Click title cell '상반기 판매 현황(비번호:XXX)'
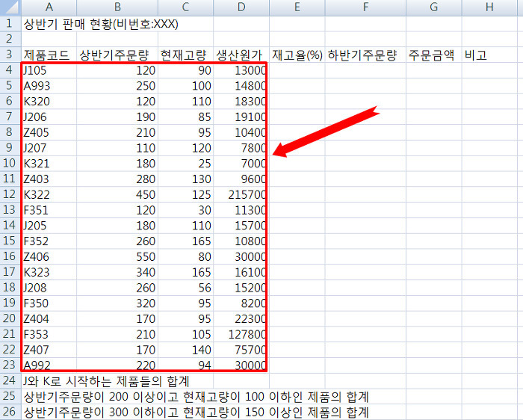The width and height of the screenshot is (523, 420). (x=101, y=24)
